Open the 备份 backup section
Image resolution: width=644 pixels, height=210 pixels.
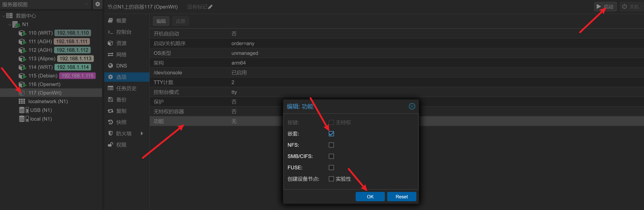point(121,100)
